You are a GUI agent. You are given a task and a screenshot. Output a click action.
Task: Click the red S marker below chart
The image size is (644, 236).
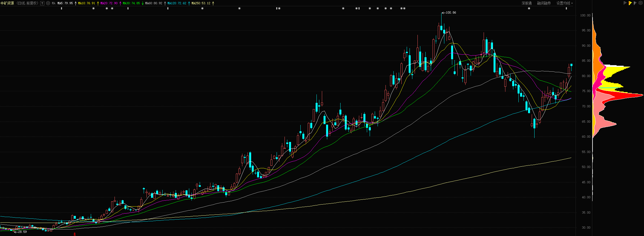coord(75,234)
